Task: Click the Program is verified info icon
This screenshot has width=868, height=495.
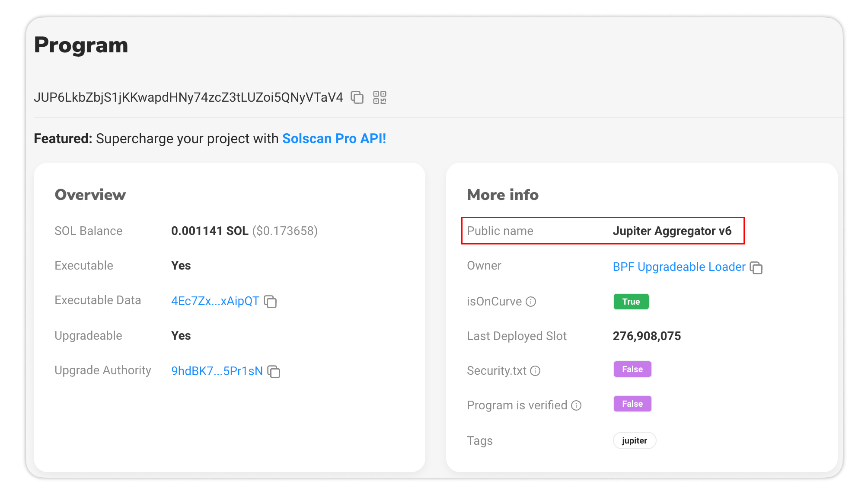Action: click(x=576, y=405)
